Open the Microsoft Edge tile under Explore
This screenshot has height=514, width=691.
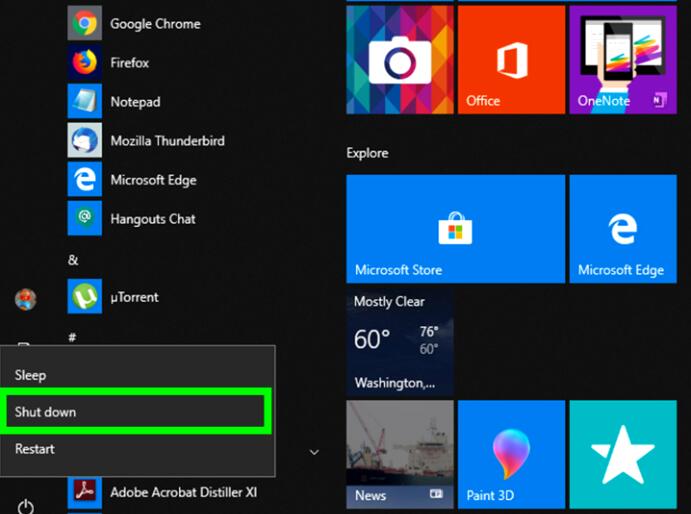coord(623,229)
